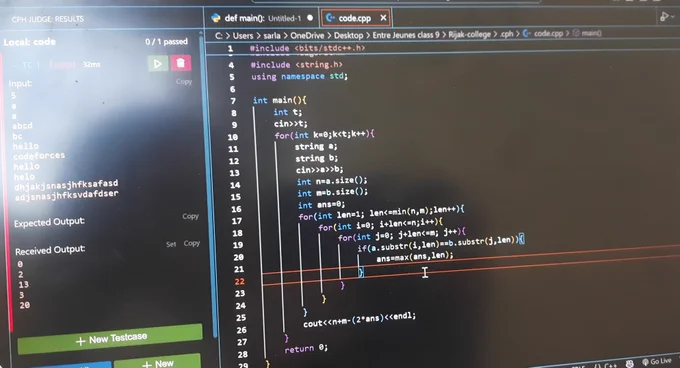Click the C++ language mode in the status bar
Viewport: 680px width, 368px height.
pos(610,365)
